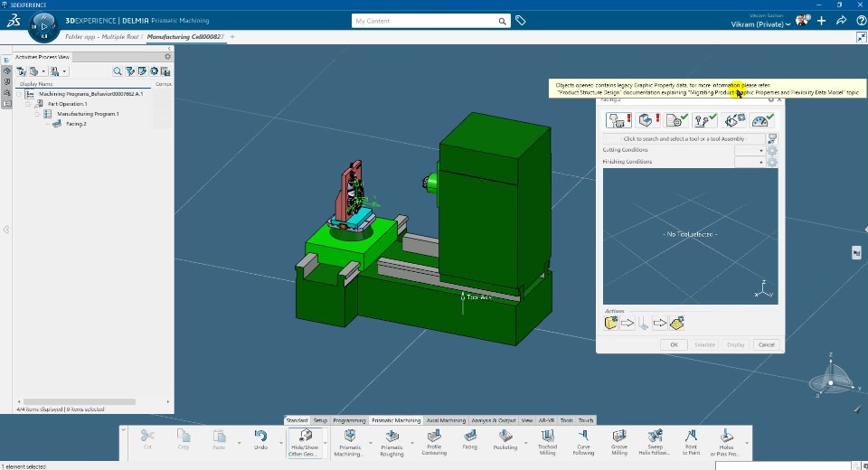The height and width of the screenshot is (470, 868).
Task: Select Groove Milling tool
Action: click(x=619, y=443)
